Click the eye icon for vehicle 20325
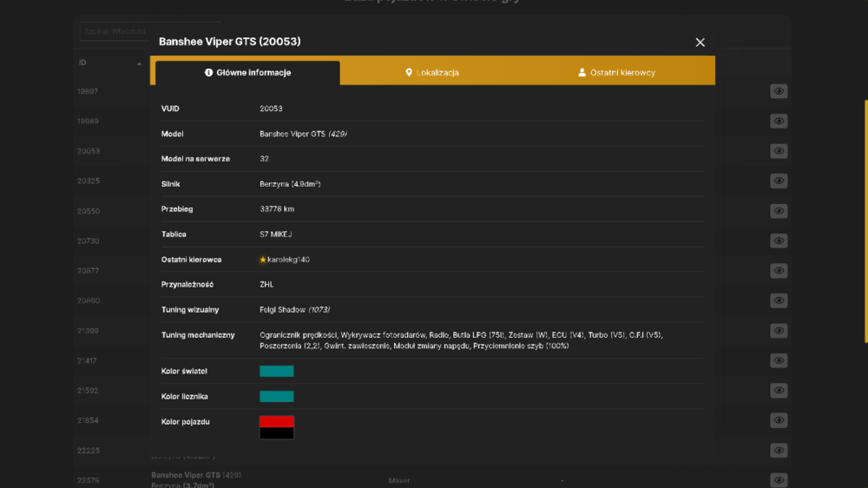Image resolution: width=868 pixels, height=488 pixels. pos(779,181)
